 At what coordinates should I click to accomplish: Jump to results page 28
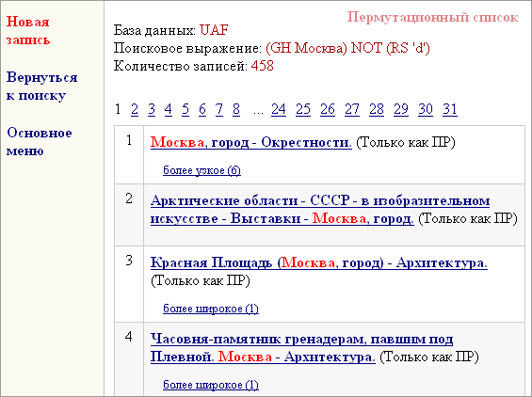click(377, 109)
